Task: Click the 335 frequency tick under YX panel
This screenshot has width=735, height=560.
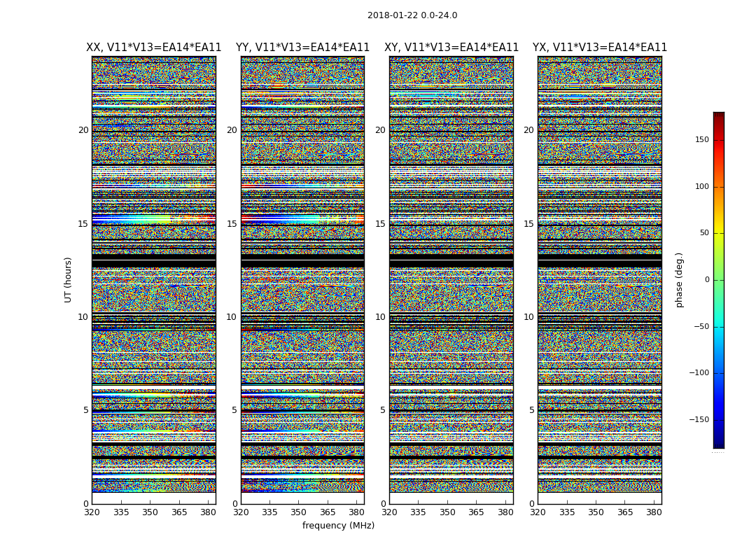Action: pos(567,512)
